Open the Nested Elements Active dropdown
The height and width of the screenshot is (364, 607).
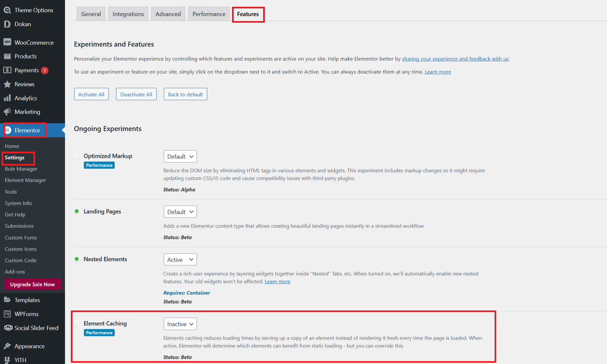click(x=180, y=260)
